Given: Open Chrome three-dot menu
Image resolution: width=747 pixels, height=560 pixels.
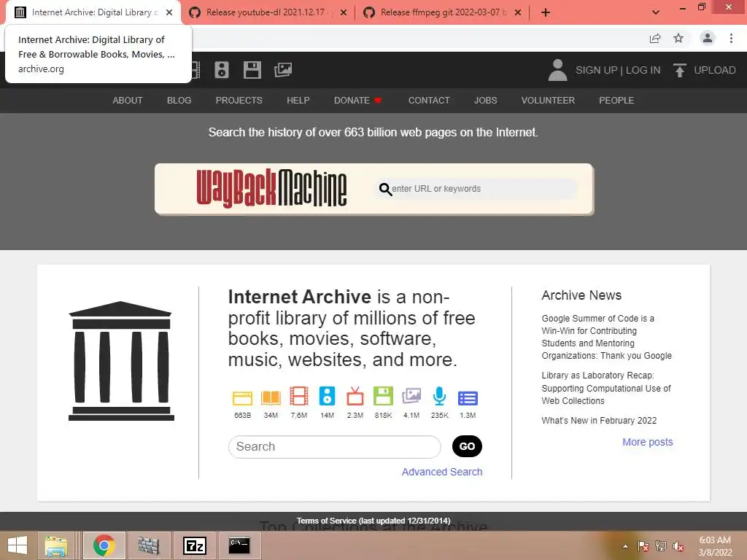Looking at the screenshot, I should [731, 38].
